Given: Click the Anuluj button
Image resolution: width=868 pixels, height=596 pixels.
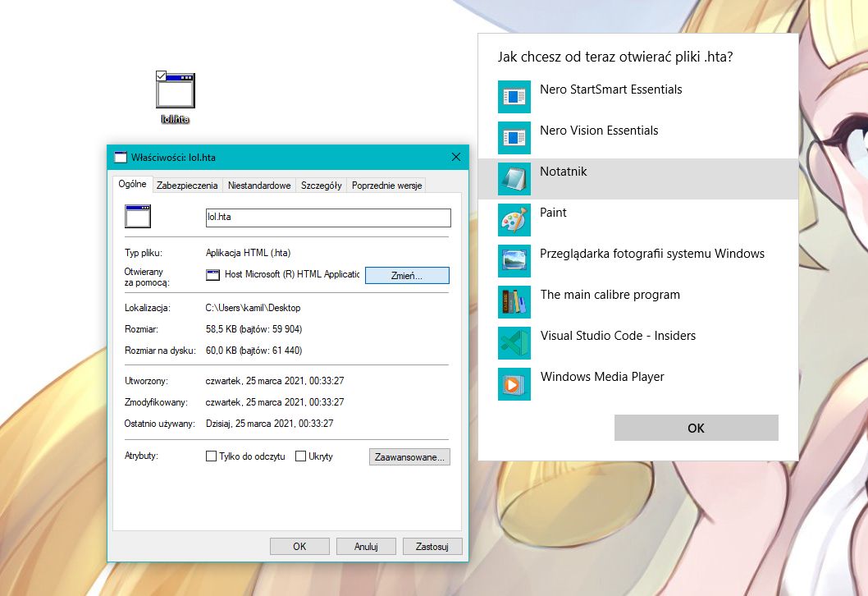Looking at the screenshot, I should (x=366, y=546).
